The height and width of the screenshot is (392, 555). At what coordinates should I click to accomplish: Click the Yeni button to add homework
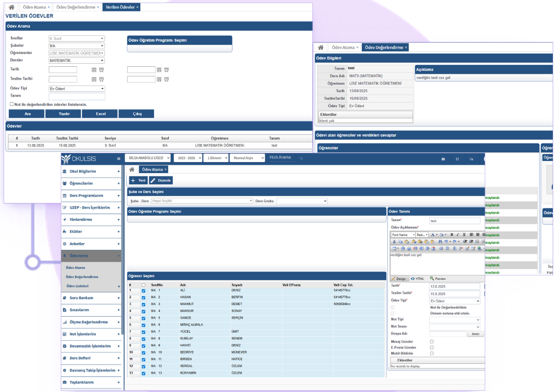(x=138, y=180)
